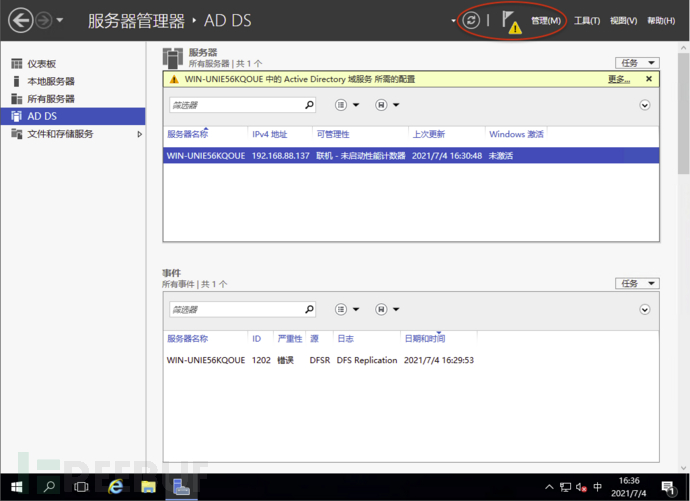The height and width of the screenshot is (501, 690).
Task: Open the Manage (管理) menu
Action: click(546, 21)
